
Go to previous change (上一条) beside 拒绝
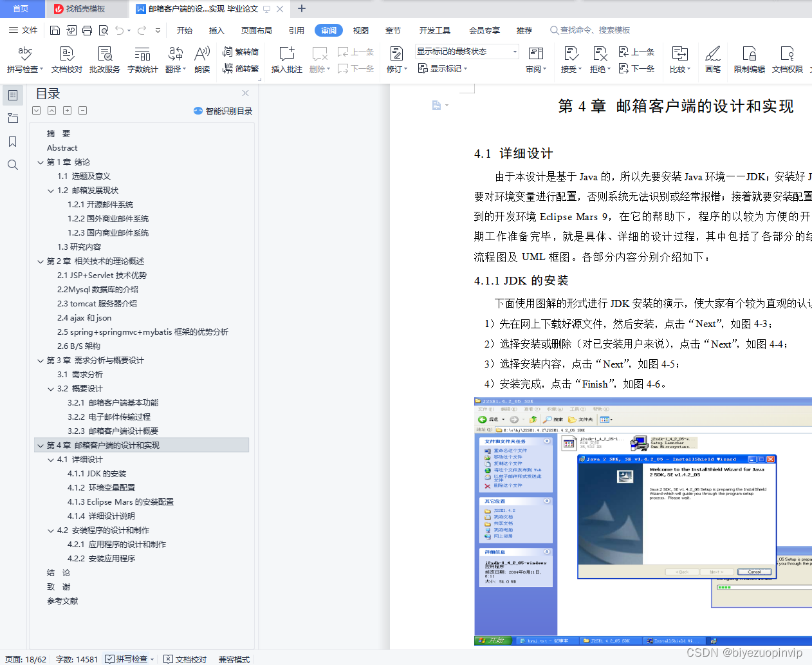[x=636, y=52]
